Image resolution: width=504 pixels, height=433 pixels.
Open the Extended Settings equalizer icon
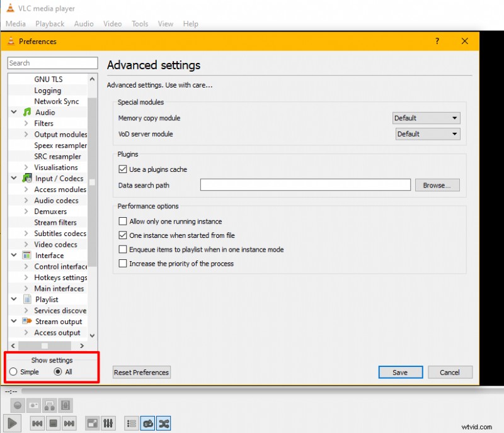pos(108,423)
